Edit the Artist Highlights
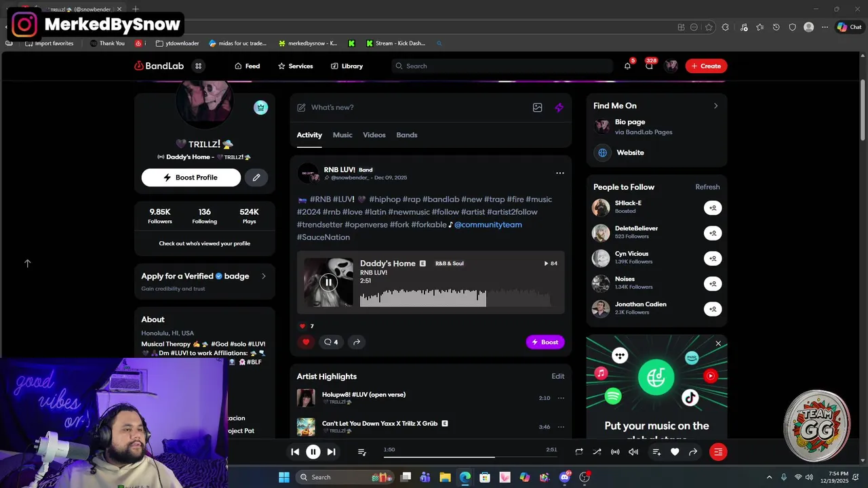Screen dimensions: 868x488 click(x=557, y=376)
